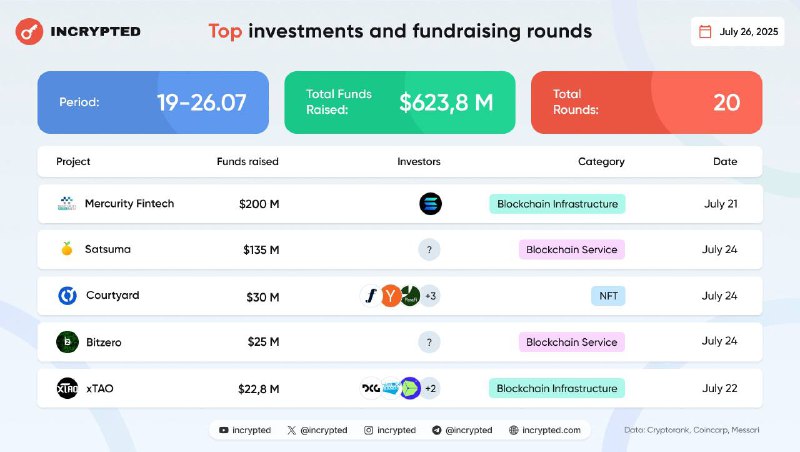Click the calendar icon beside July 26, 2025

click(x=705, y=32)
